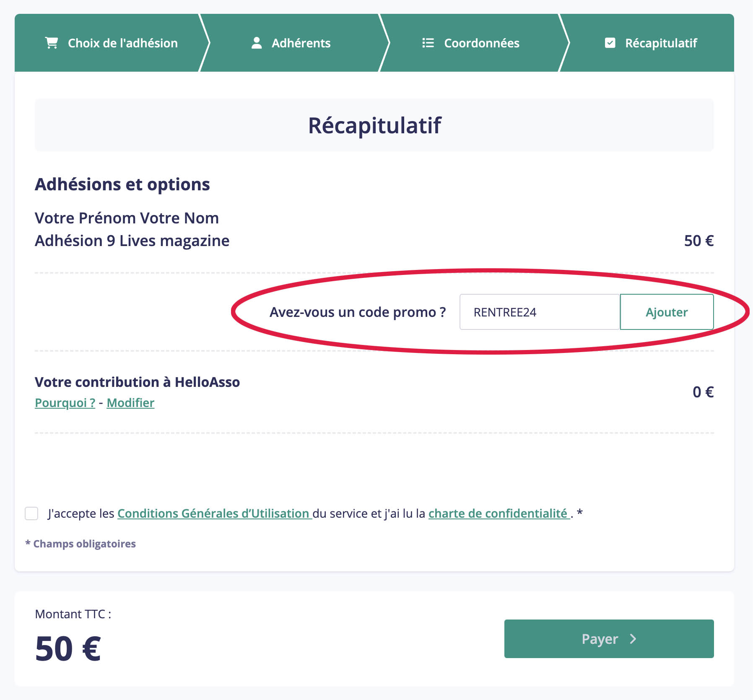
Task: Click the Adhésion 9 Lives magazine line
Action: [132, 241]
